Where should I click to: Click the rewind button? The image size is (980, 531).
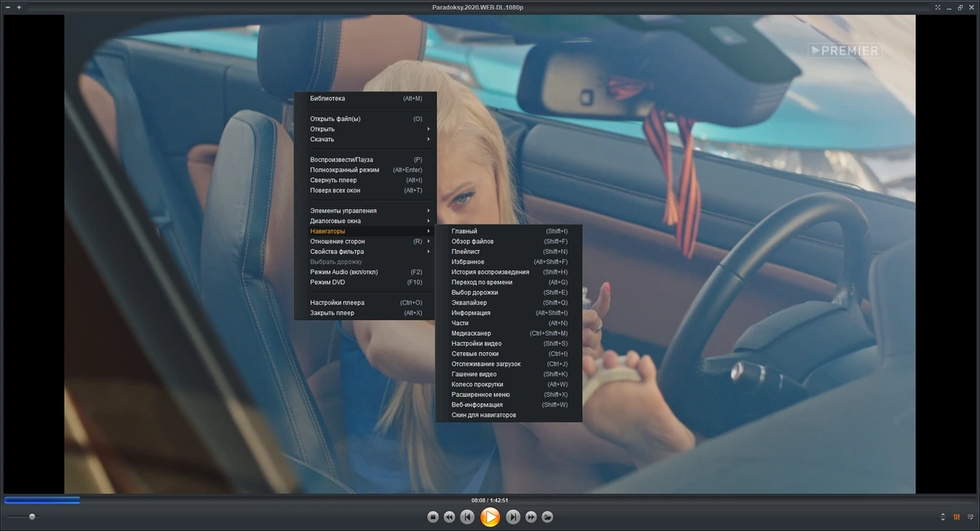click(449, 516)
